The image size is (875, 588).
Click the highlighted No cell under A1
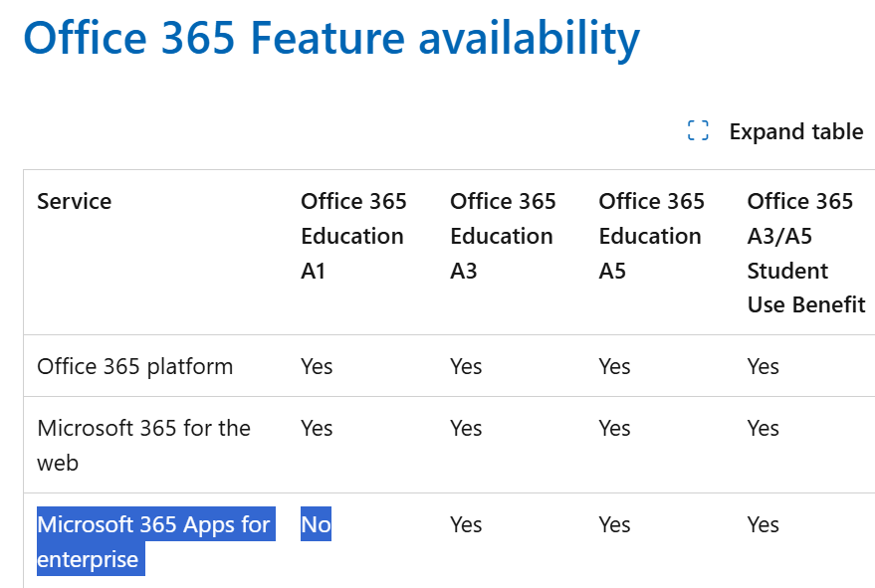coord(316,524)
